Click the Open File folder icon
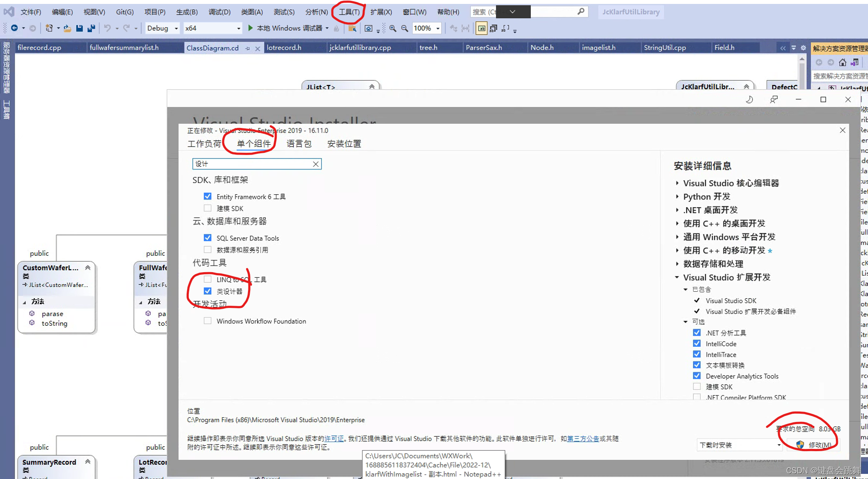Image resolution: width=868 pixels, height=479 pixels. click(x=67, y=28)
